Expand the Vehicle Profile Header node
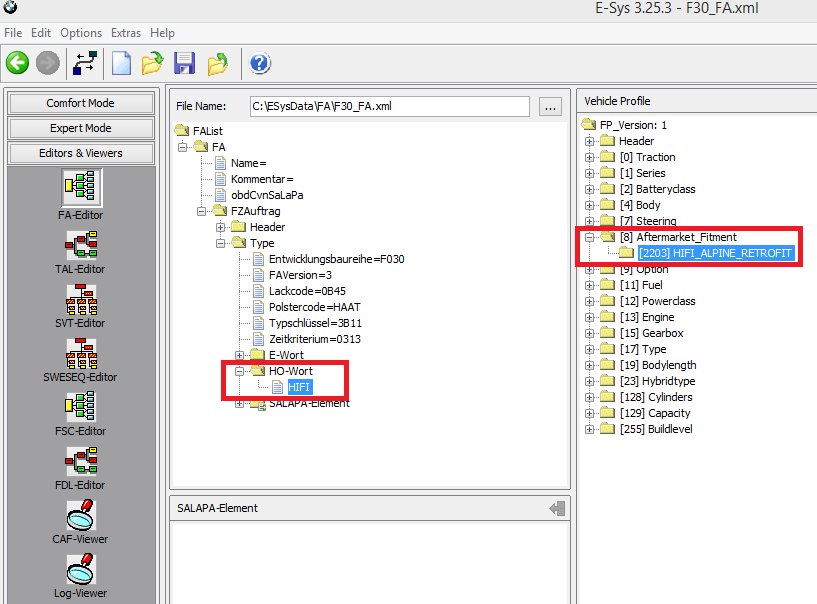 [x=589, y=141]
